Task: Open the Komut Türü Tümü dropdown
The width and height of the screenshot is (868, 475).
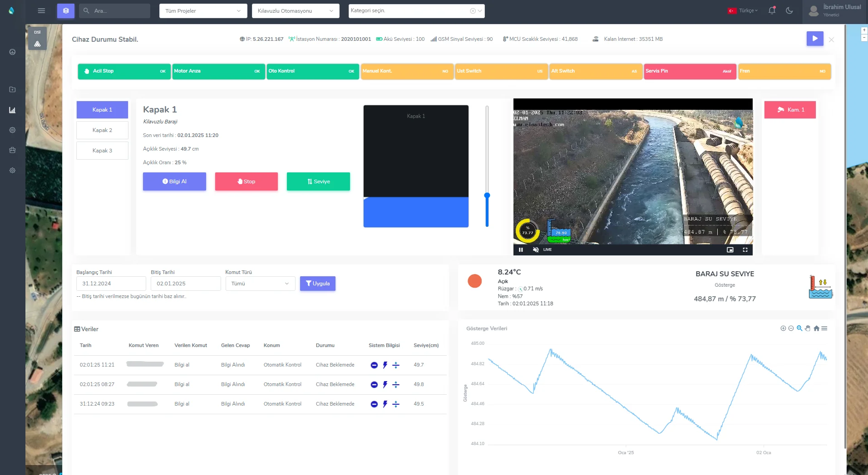Action: point(260,284)
